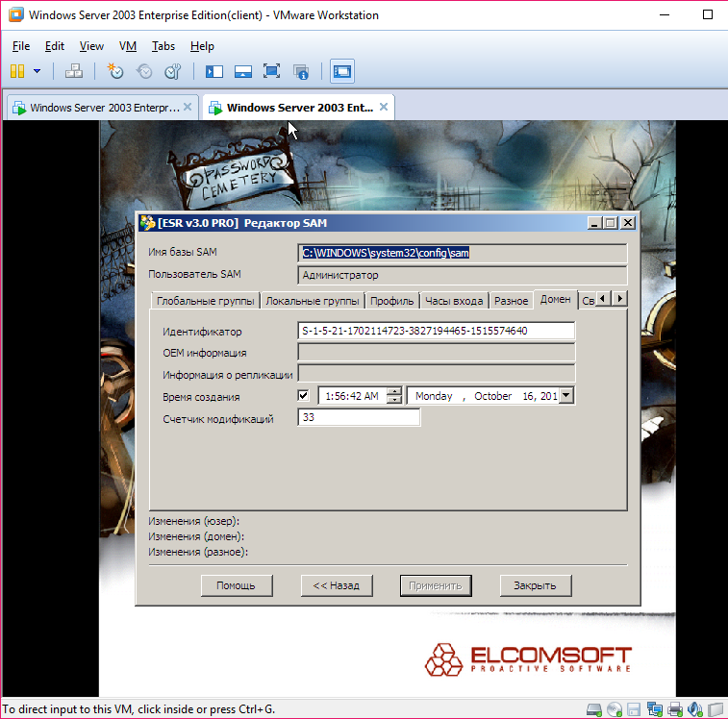The width and height of the screenshot is (728, 719).
Task: Select the Профиль tab
Action: pos(391,301)
